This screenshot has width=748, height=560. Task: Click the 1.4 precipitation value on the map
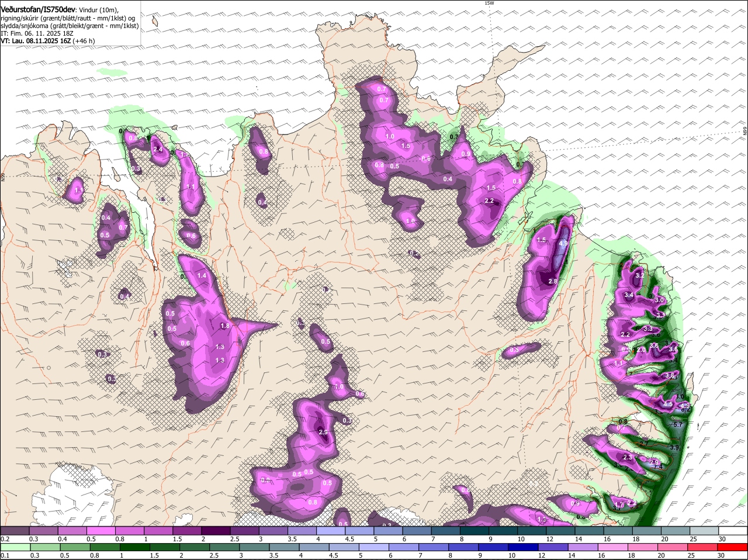202,275
